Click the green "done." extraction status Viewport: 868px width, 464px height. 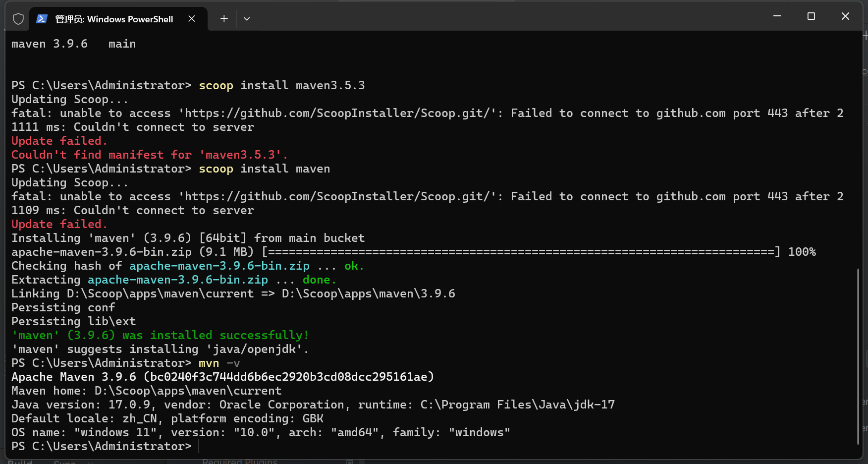[319, 280]
